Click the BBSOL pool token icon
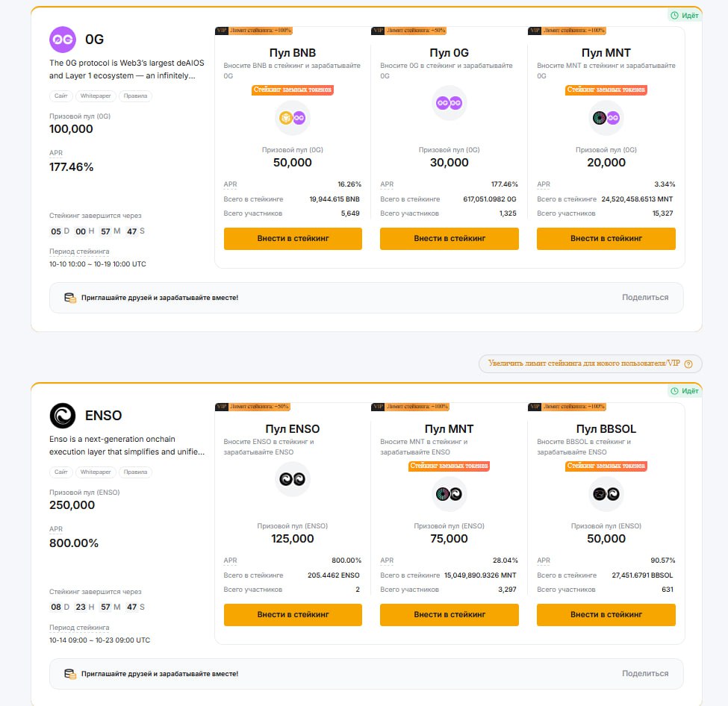Image resolution: width=728 pixels, height=706 pixels. [606, 494]
